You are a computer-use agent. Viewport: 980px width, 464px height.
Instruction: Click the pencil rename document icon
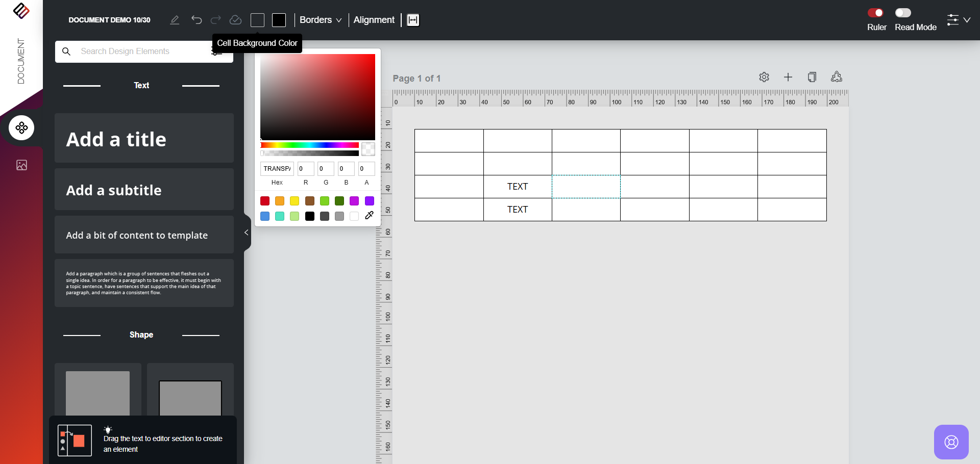[x=175, y=20]
